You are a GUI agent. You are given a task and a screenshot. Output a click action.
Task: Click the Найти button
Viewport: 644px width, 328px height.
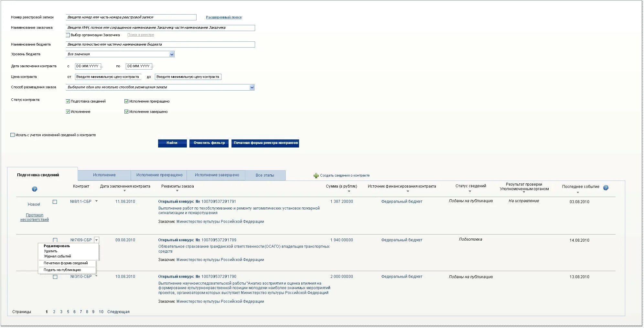pos(172,143)
